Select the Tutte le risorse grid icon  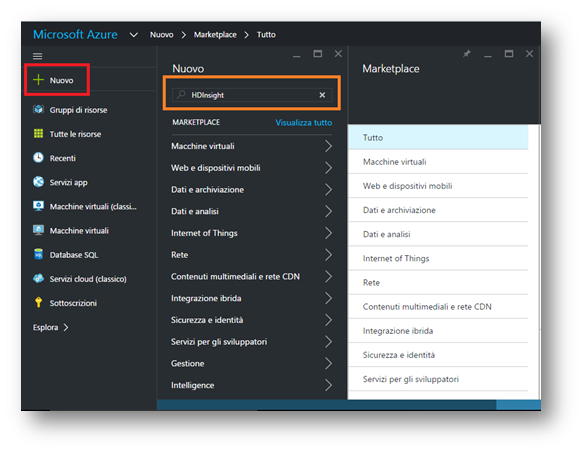click(38, 134)
